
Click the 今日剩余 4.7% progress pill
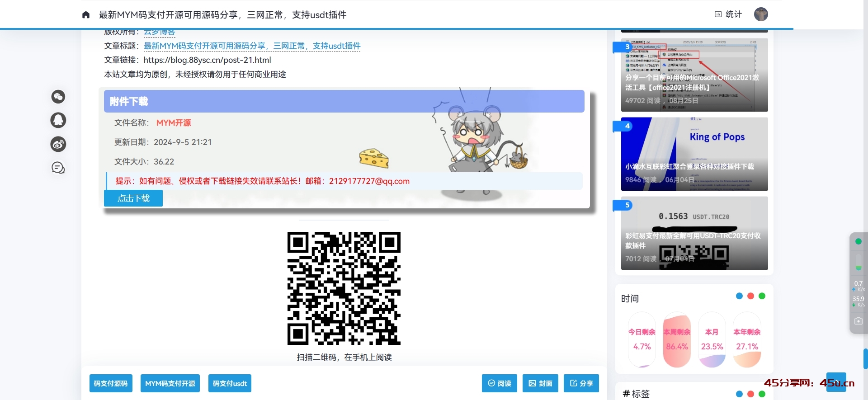(642, 340)
